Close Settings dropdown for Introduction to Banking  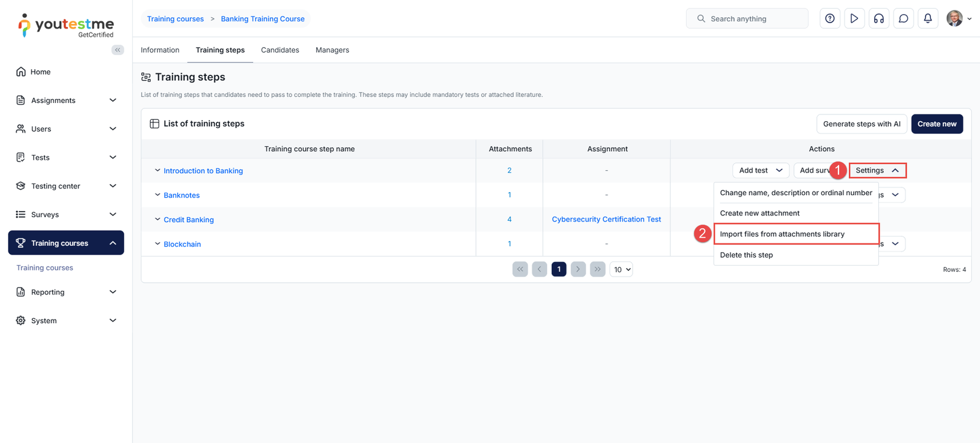877,170
